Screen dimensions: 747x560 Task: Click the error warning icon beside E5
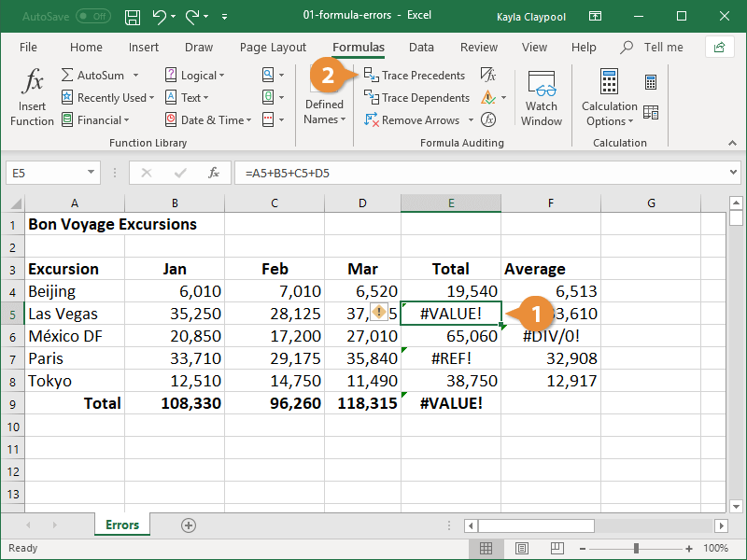[x=380, y=313]
